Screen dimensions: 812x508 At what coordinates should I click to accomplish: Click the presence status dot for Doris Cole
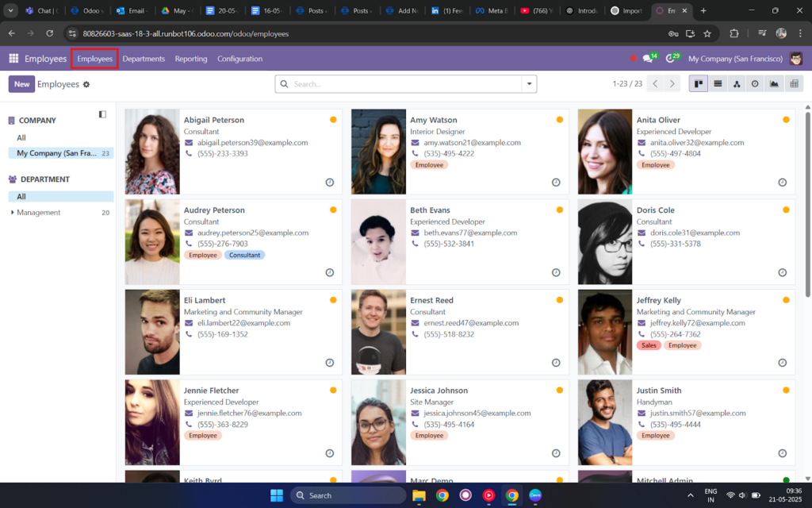tap(786, 210)
